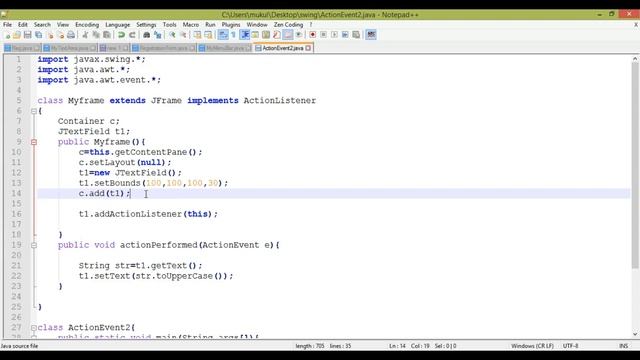Open the Language menu
This screenshot has height=360, width=640.
click(x=118, y=25)
